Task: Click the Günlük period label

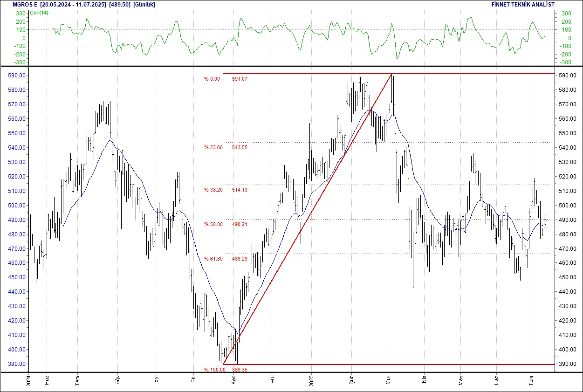Action: (144, 4)
